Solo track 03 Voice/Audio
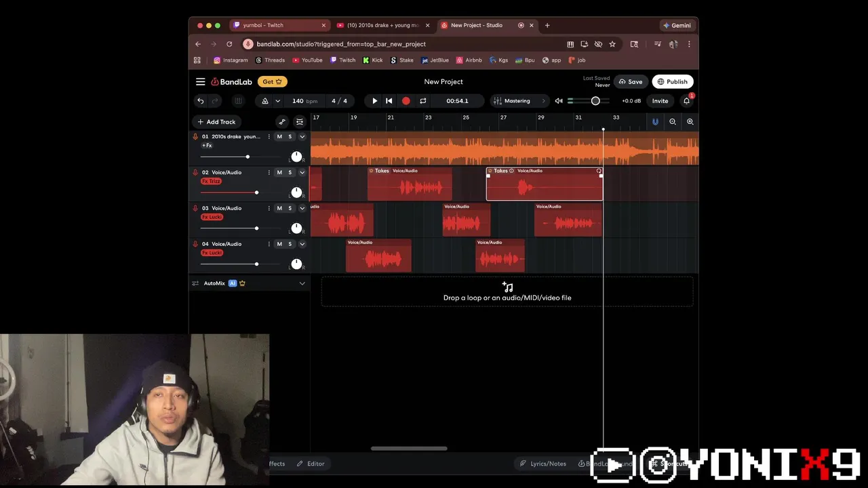 (290, 209)
